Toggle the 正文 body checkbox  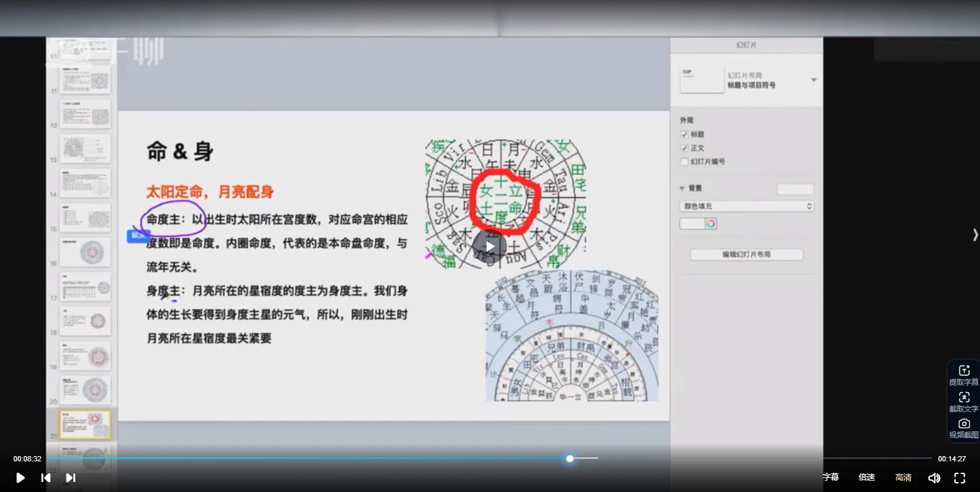point(684,148)
